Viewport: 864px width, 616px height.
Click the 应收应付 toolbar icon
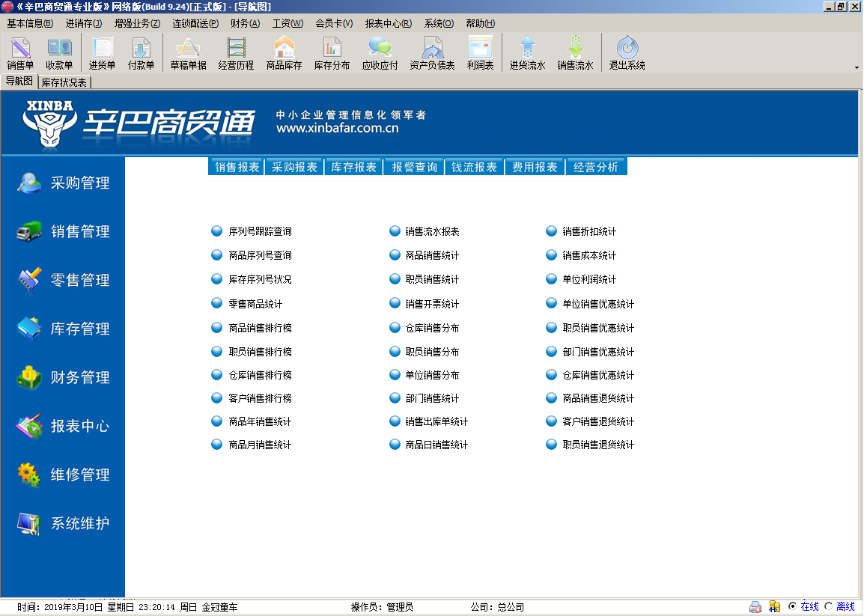[380, 54]
